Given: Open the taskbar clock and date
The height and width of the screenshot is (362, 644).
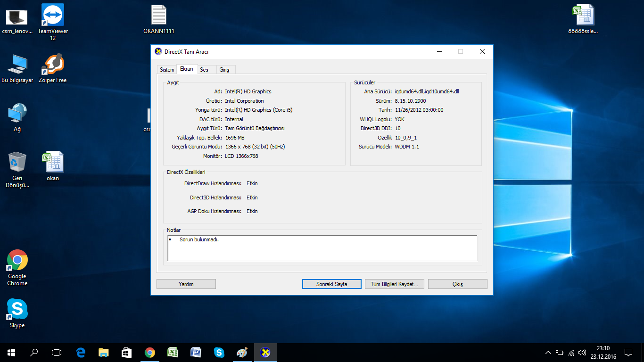Looking at the screenshot, I should (x=603, y=352).
